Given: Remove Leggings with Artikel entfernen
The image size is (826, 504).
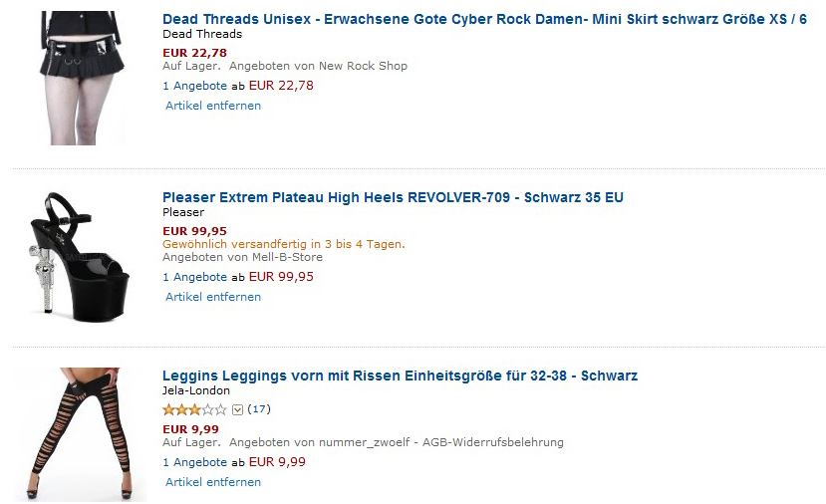Looking at the screenshot, I should tap(213, 482).
